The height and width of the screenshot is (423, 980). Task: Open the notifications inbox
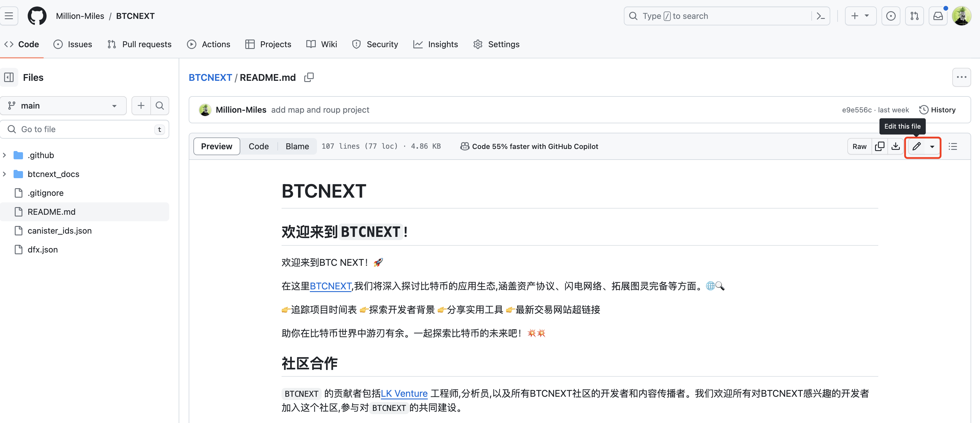(938, 16)
